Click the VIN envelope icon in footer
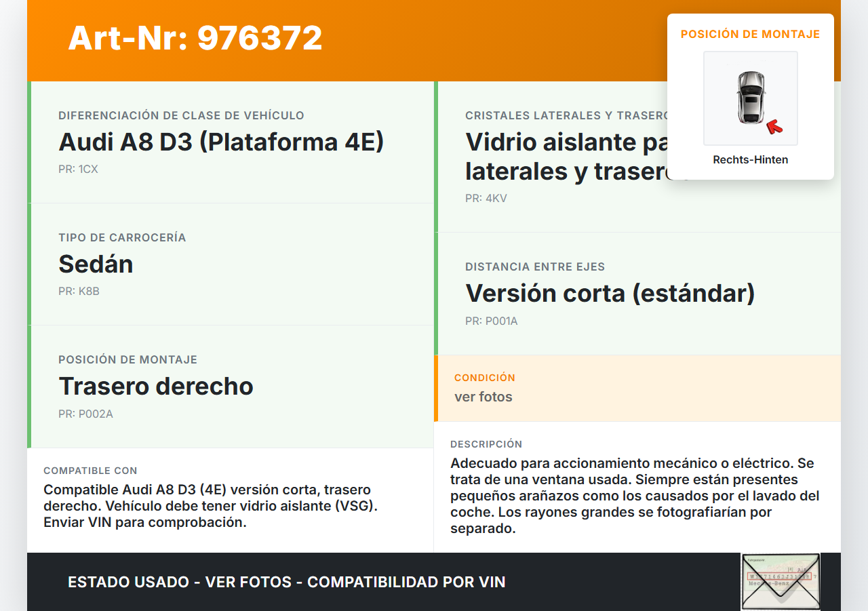This screenshot has height=611, width=868. click(781, 582)
